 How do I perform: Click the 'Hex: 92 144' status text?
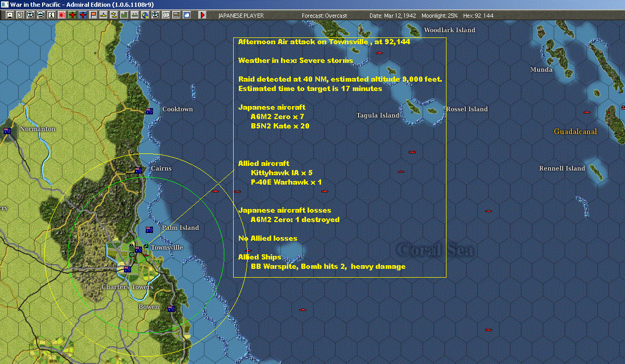pos(479,16)
